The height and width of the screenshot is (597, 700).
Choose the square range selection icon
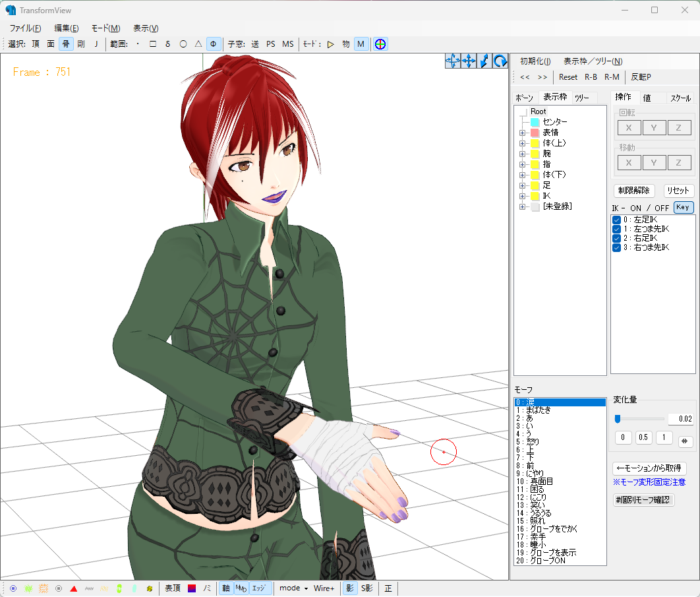(152, 44)
